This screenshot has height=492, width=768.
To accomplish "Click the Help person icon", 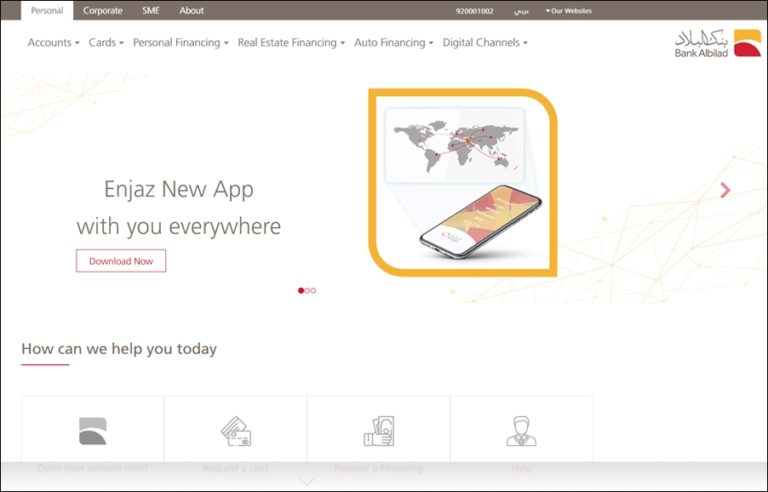I will 521,431.
